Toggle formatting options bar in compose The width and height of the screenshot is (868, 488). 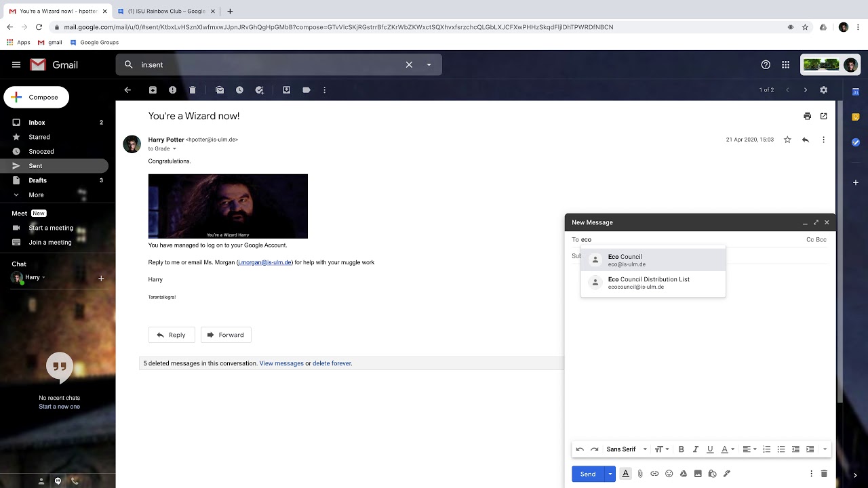tap(625, 474)
